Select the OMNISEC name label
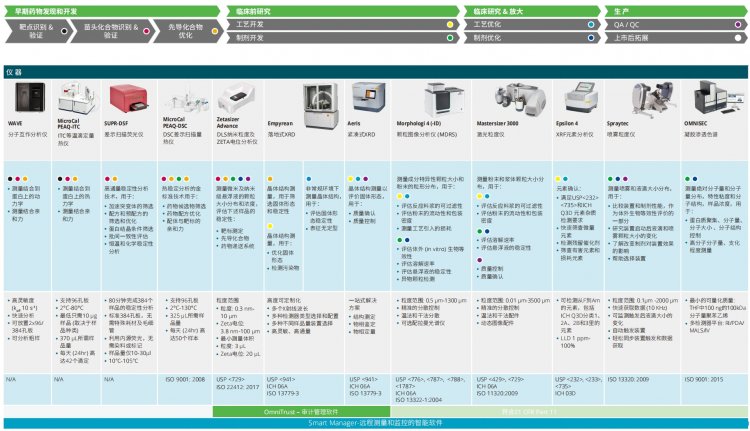750x431 pixels. pos(695,123)
